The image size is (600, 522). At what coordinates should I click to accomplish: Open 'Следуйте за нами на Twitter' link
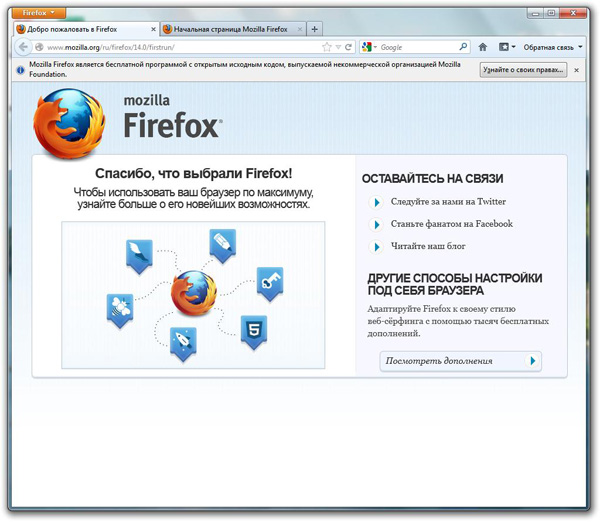pyautogui.click(x=448, y=202)
